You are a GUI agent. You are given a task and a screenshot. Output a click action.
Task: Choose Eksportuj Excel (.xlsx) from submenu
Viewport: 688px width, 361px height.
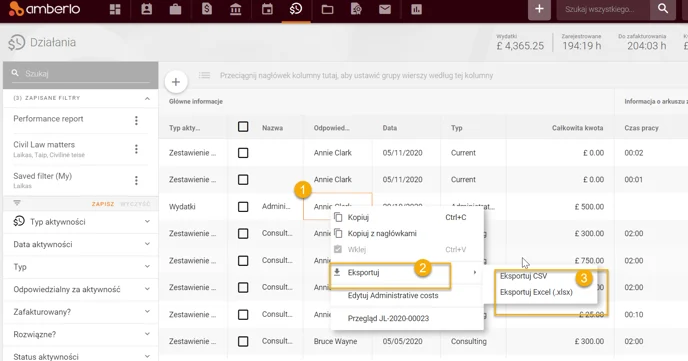pos(536,293)
